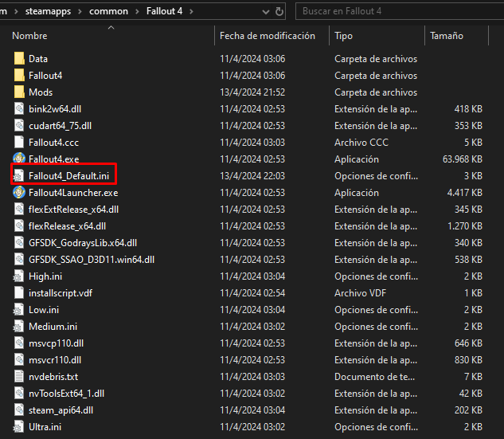Select the steam_api64.dll file name

point(61,410)
